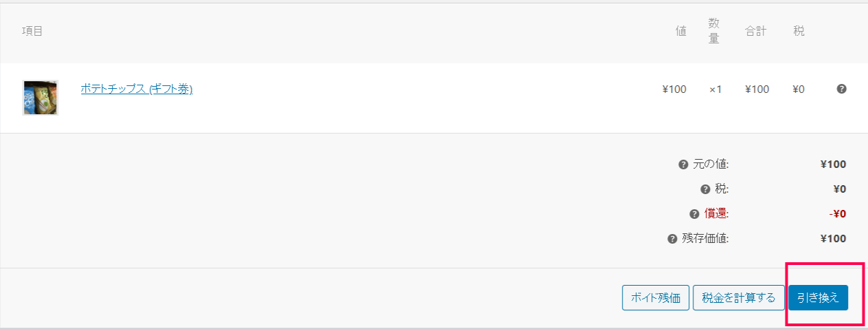Click the ¥100 amount next to 残存価値
This screenshot has width=868, height=329.
tap(833, 239)
